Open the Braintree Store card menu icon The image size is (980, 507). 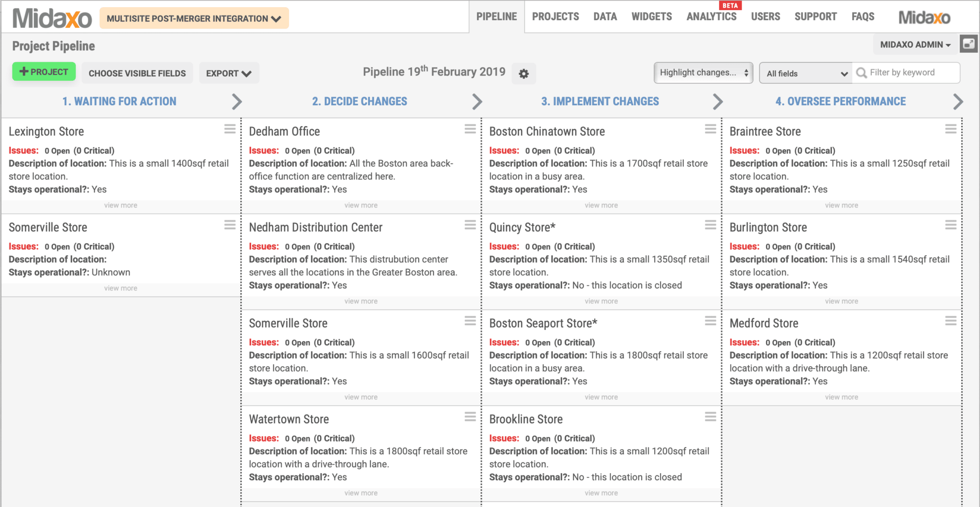tap(950, 129)
